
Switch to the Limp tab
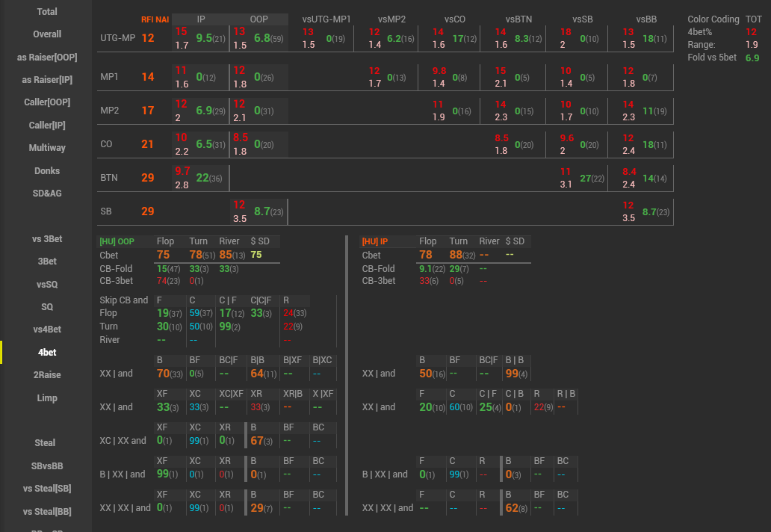pyautogui.click(x=46, y=398)
